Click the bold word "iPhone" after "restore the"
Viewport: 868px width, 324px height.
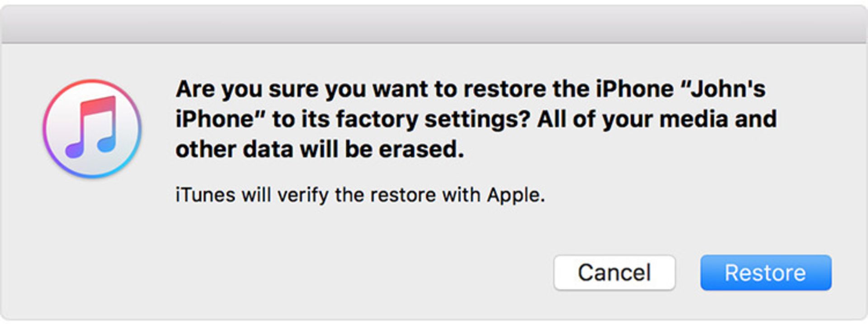pyautogui.click(x=634, y=89)
